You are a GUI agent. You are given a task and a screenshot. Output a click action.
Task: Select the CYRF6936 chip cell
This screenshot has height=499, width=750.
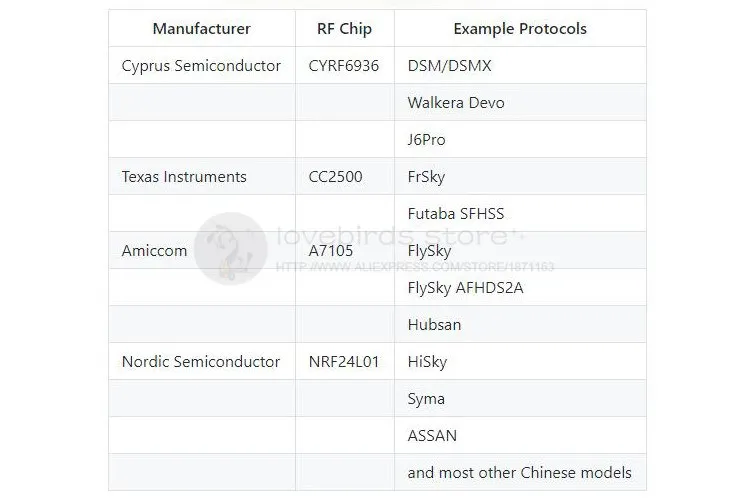(344, 65)
